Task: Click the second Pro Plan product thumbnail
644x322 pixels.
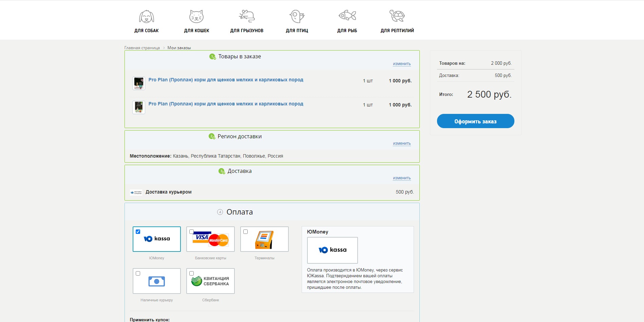Action: tap(139, 107)
